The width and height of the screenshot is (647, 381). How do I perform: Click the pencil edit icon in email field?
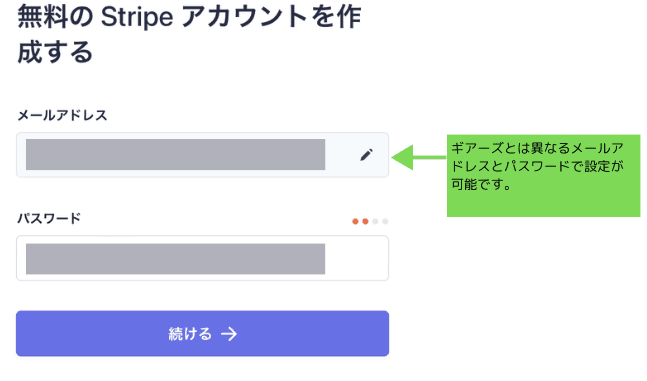pos(366,155)
